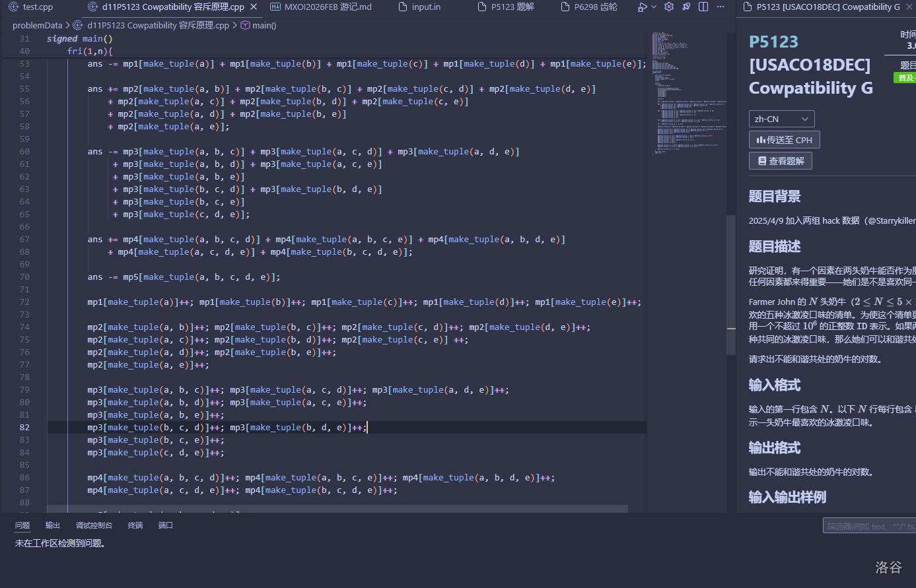916x588 pixels.
Task: Open the run options dropdown arrow
Action: coord(654,7)
